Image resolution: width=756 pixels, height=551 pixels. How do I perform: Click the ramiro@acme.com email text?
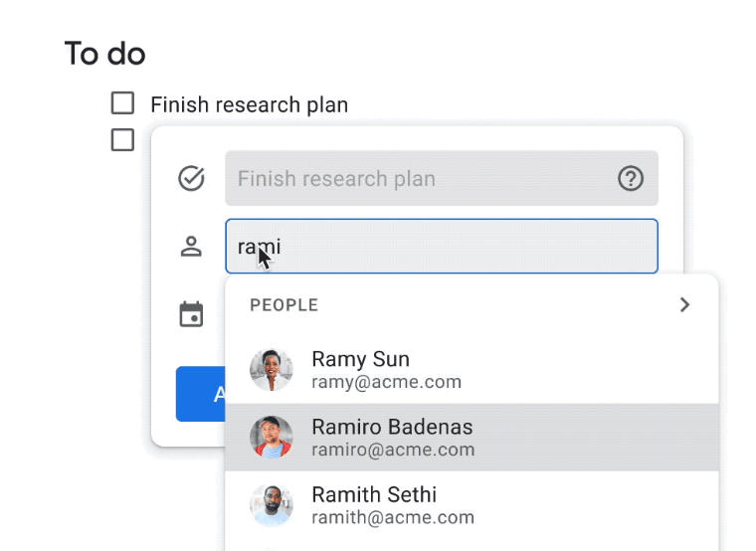click(393, 450)
